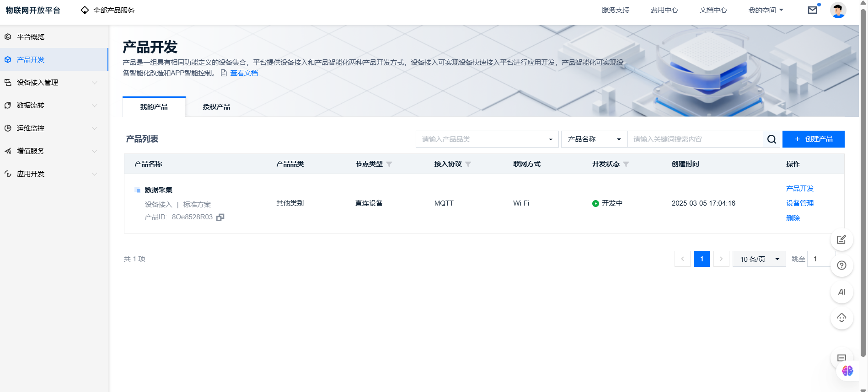The width and height of the screenshot is (868, 392).
Task: Select 平台概览 sidebar label
Action: pos(31,37)
